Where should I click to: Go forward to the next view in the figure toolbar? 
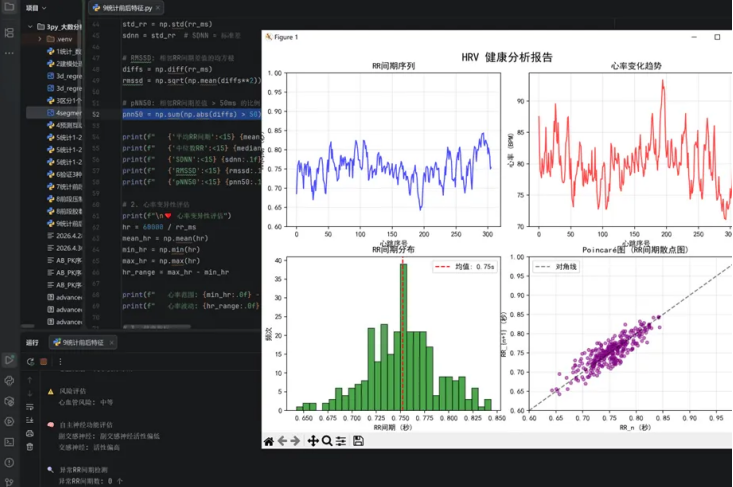pos(295,441)
